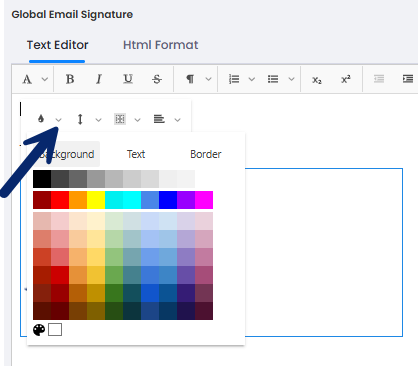Expand the table borders dropdown arrow
418x366 pixels.
137,120
